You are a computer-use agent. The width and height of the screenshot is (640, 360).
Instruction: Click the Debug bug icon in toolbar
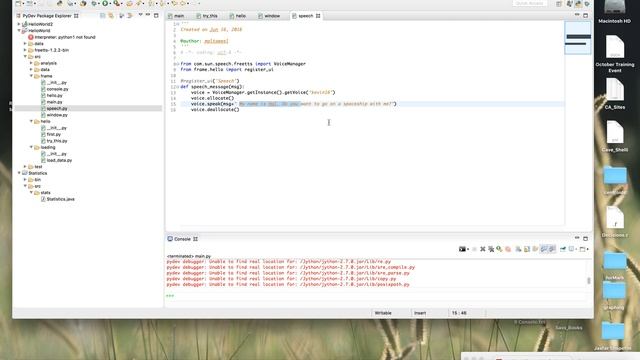[x=93, y=3]
